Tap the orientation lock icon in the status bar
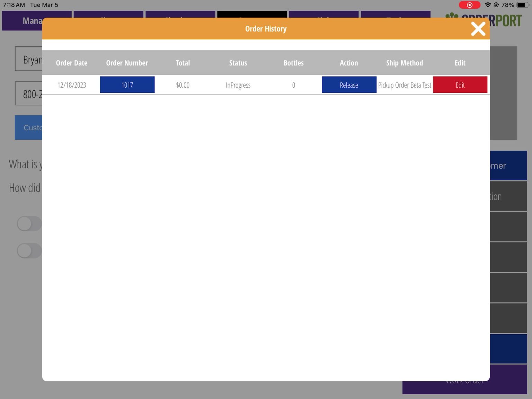Image resolution: width=532 pixels, height=399 pixels. pyautogui.click(x=496, y=5)
